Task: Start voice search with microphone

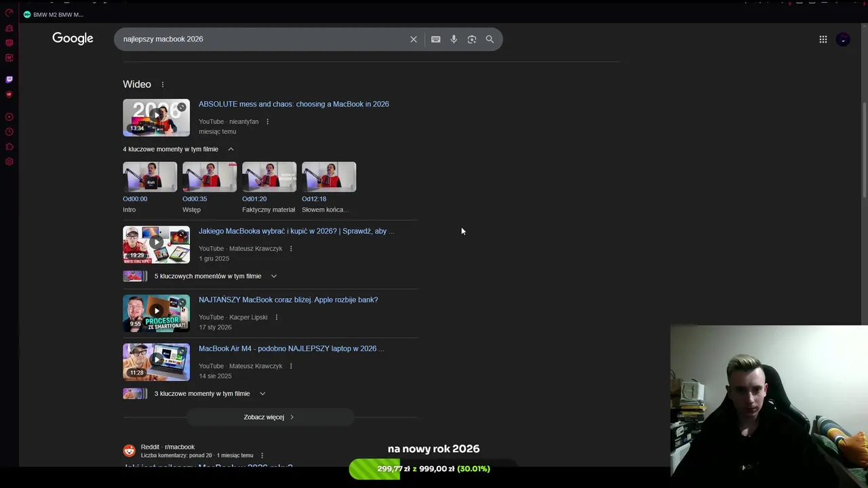Action: click(454, 39)
